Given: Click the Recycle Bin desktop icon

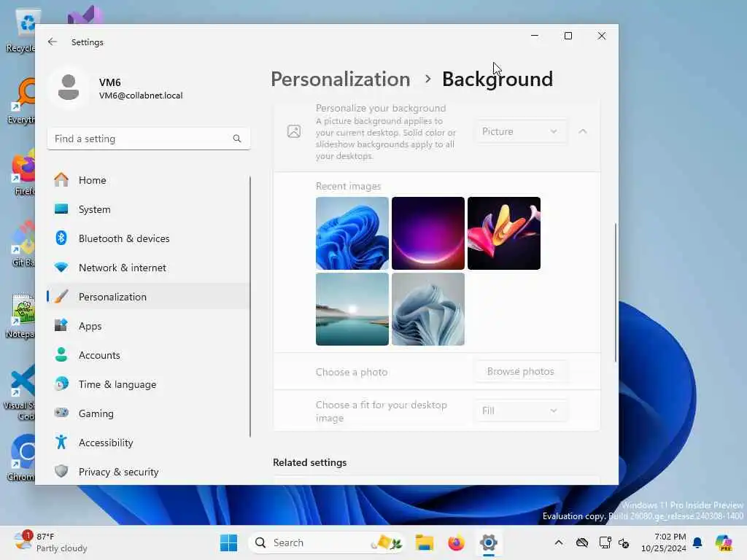Looking at the screenshot, I should 20,29.
